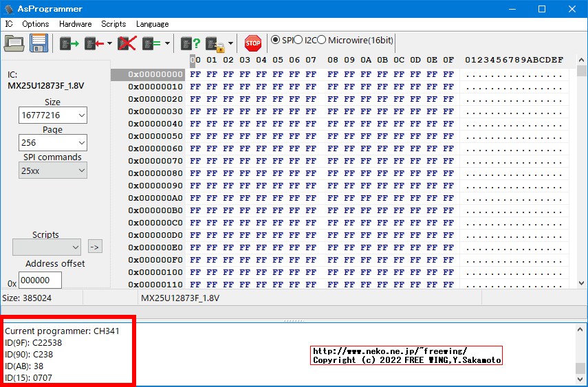Open the Verify IC dropdown arrow
This screenshot has width=588, height=387.
pyautogui.click(x=167, y=43)
